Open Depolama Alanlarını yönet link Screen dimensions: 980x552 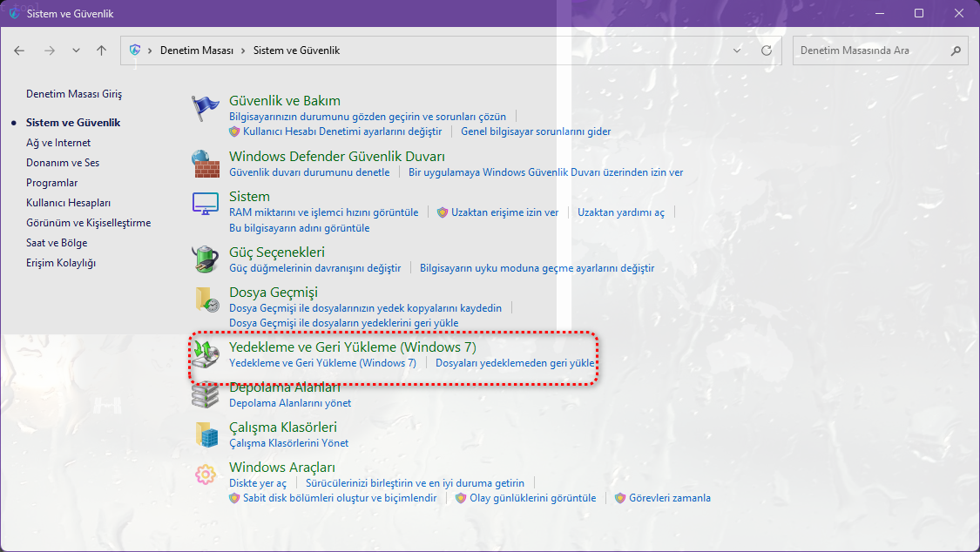[x=290, y=403]
